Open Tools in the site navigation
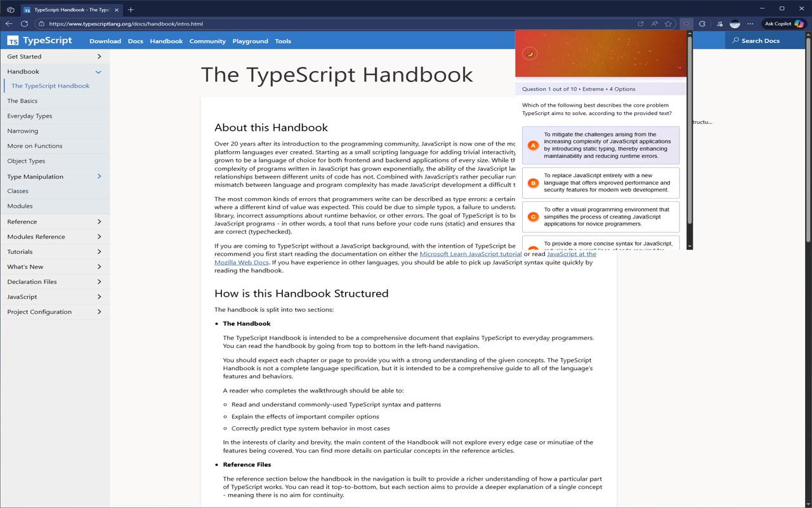The width and height of the screenshot is (812, 508). pos(283,41)
